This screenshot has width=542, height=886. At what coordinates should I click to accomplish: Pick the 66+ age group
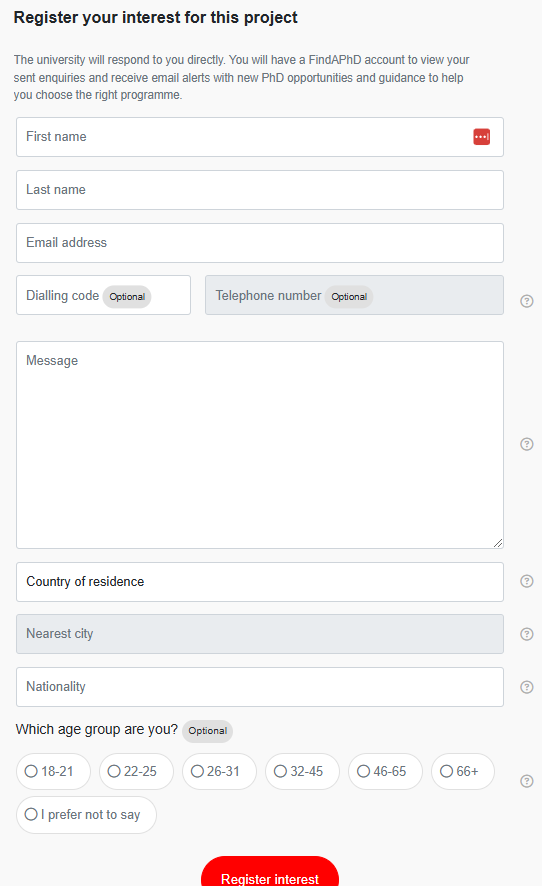click(x=463, y=771)
